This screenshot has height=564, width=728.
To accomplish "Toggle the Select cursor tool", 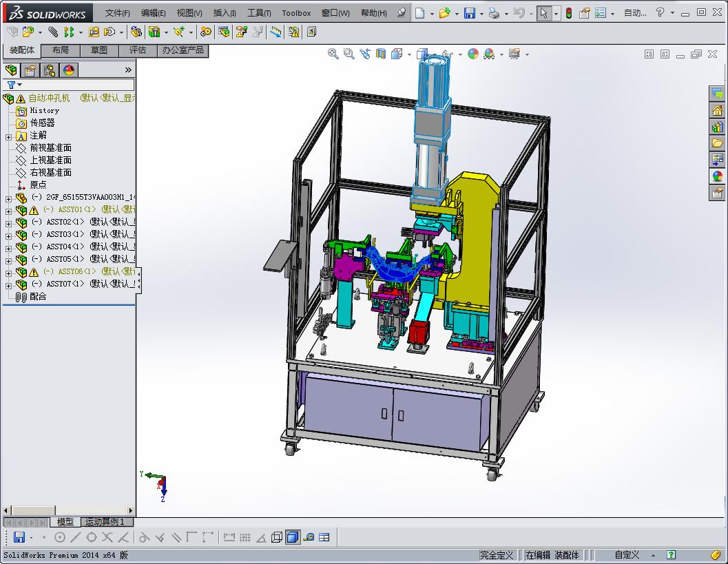I will point(543,13).
